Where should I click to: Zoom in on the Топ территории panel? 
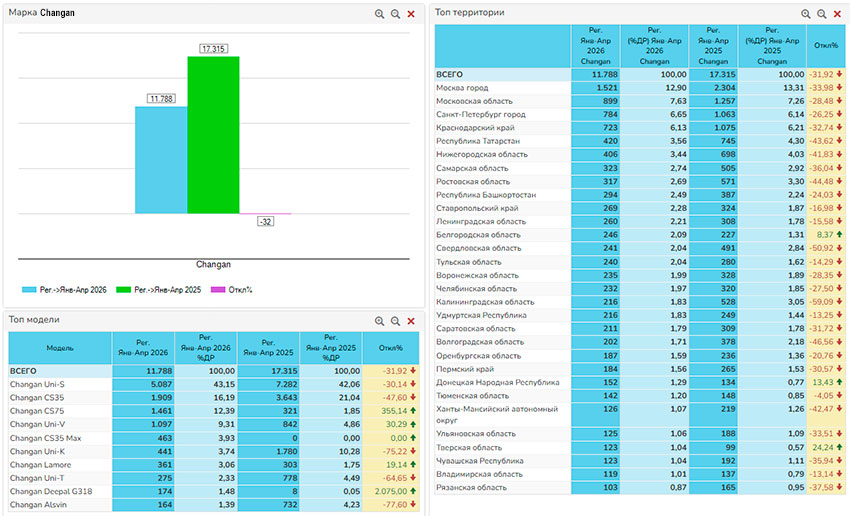806,14
